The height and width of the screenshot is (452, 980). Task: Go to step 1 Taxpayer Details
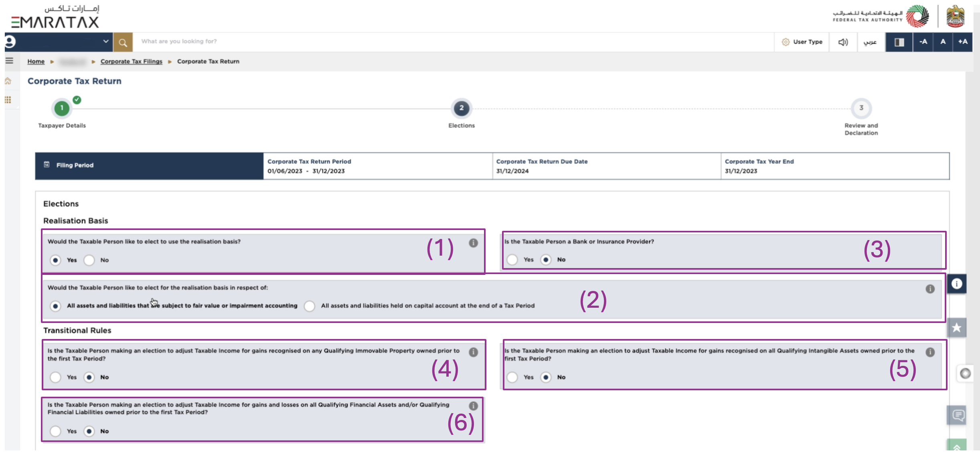pyautogui.click(x=62, y=108)
